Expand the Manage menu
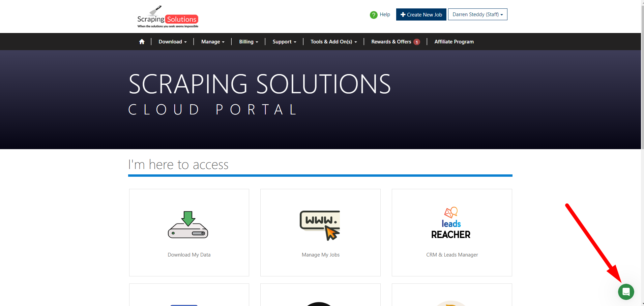The image size is (644, 306). click(213, 42)
